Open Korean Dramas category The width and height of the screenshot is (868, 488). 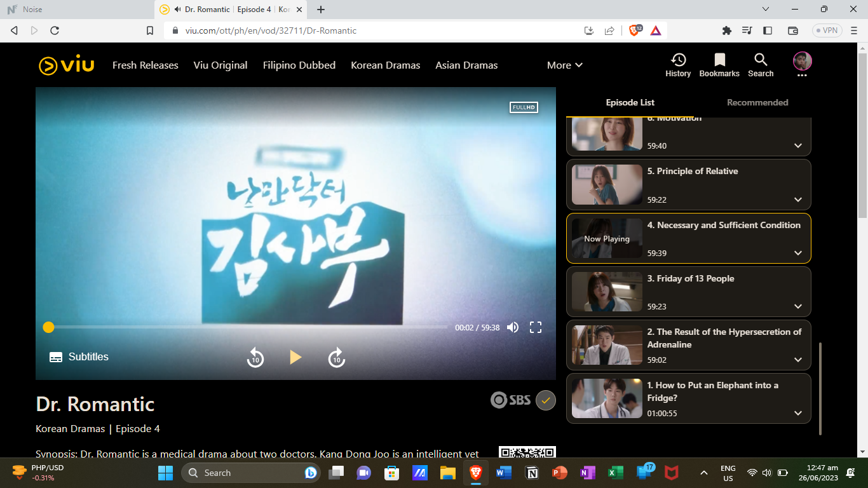pyautogui.click(x=386, y=65)
